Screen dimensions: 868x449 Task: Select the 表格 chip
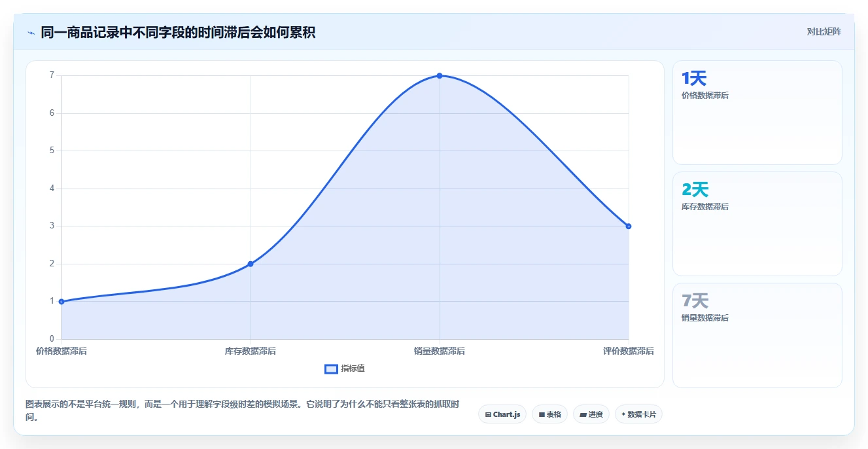[549, 414]
